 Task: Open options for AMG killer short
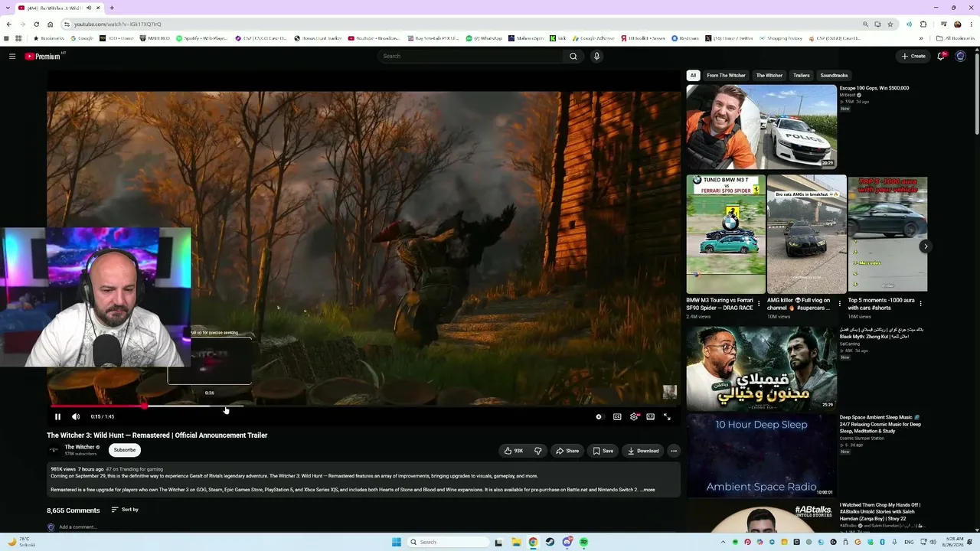pos(840,304)
